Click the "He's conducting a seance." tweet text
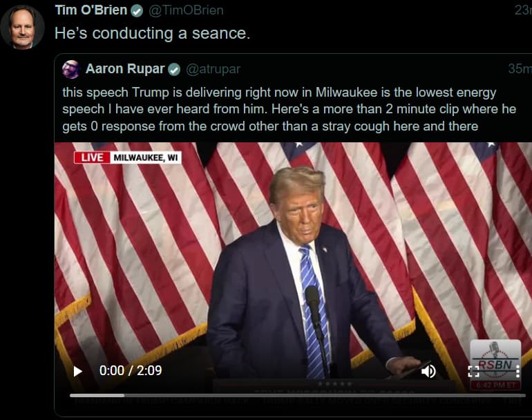532x420 pixels. pyautogui.click(x=152, y=33)
